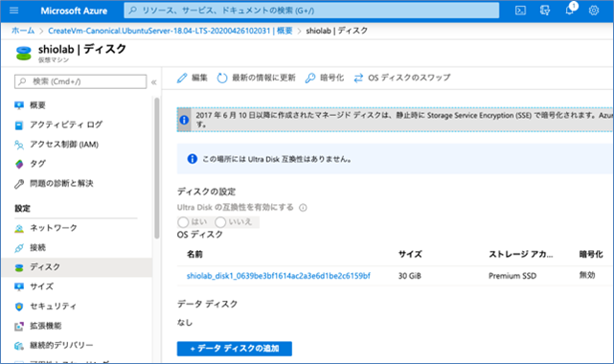This screenshot has height=364, width=614.
Task: Click the 最新の情報に更新 refresh icon
Action: [222, 78]
